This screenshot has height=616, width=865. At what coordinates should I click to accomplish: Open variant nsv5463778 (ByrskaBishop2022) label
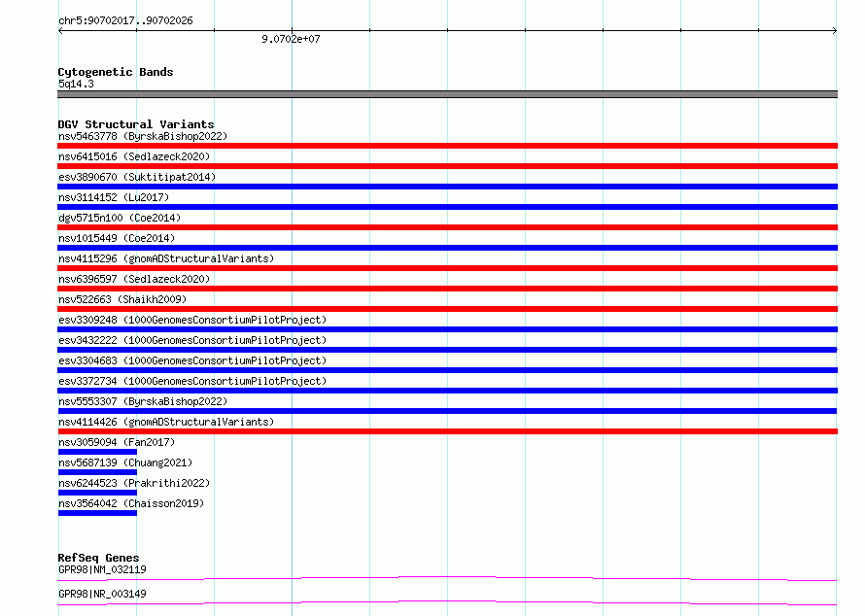click(x=143, y=136)
